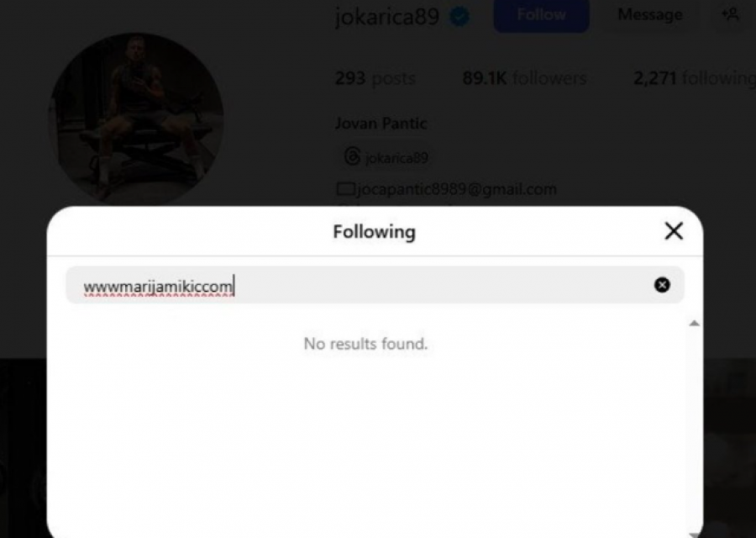
Task: Open the 2,271 following list
Action: (x=694, y=78)
